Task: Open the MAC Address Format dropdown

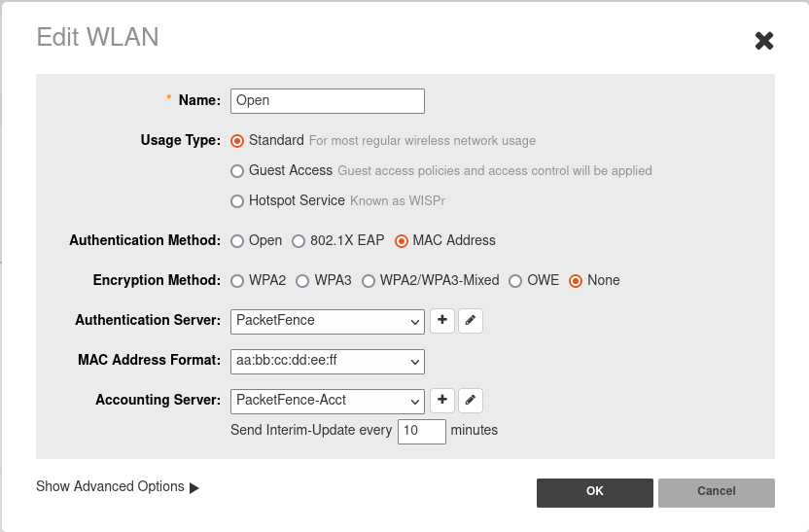Action: click(x=328, y=361)
